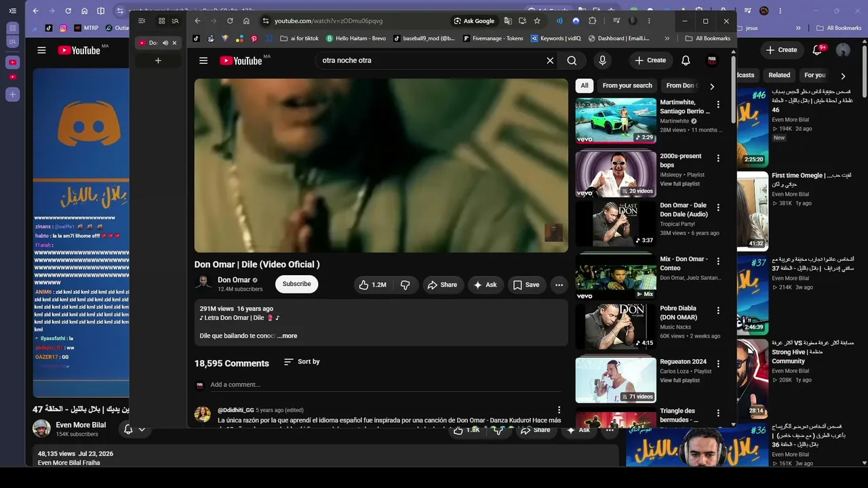The width and height of the screenshot is (868, 488).
Task: Open MTRP bookmark in background browser
Action: click(x=86, y=28)
